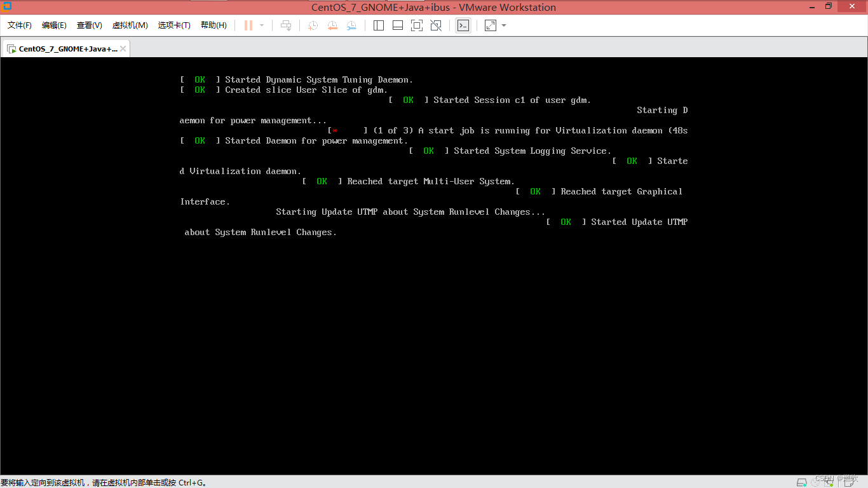Restore down the VMware Workstation window

[829, 6]
